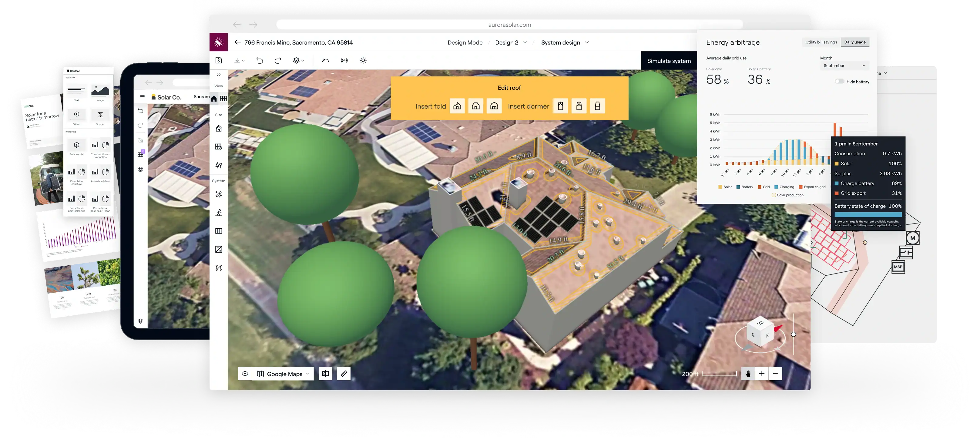Click the ruler measure tool icon

click(x=344, y=374)
